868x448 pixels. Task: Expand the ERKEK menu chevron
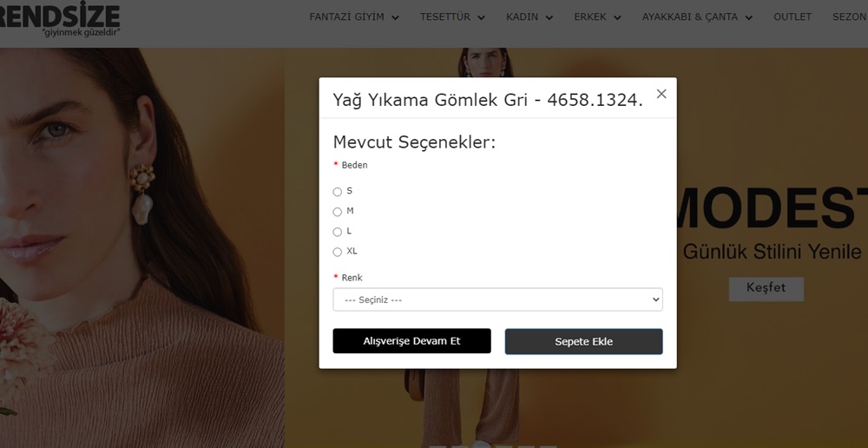pyautogui.click(x=617, y=17)
